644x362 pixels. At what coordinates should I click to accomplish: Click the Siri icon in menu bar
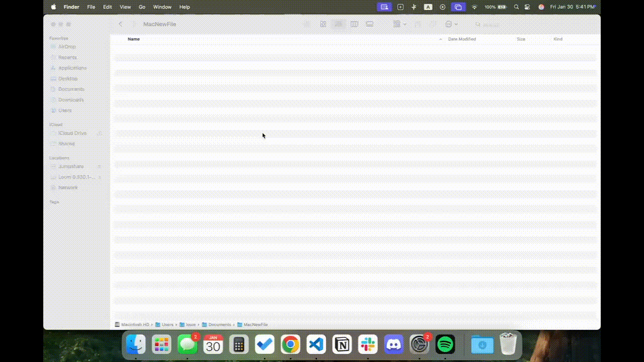pyautogui.click(x=541, y=7)
